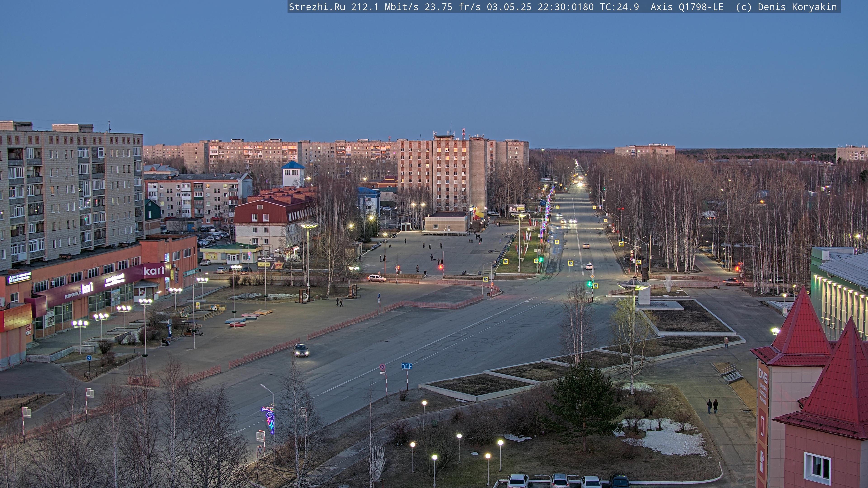Click the "23.75 fr/s" frame rate value
Image resolution: width=868 pixels, height=488 pixels.
[453, 7]
